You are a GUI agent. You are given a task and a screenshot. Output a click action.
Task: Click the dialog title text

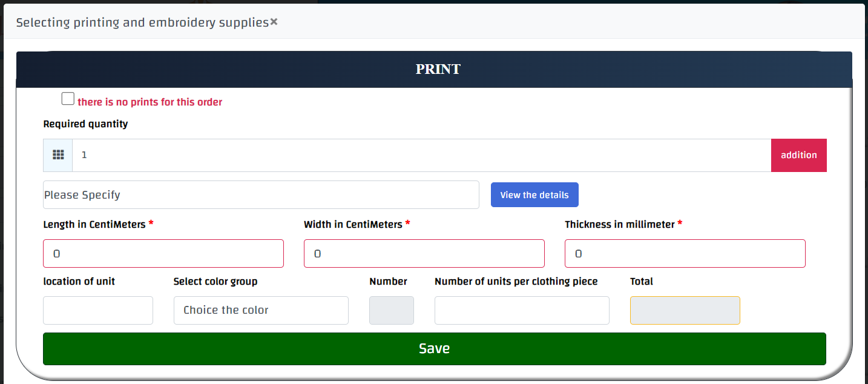142,22
